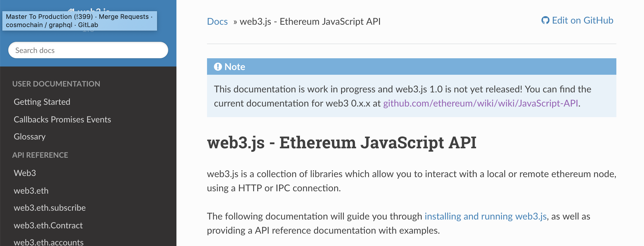Click the Note title bar

click(x=412, y=67)
